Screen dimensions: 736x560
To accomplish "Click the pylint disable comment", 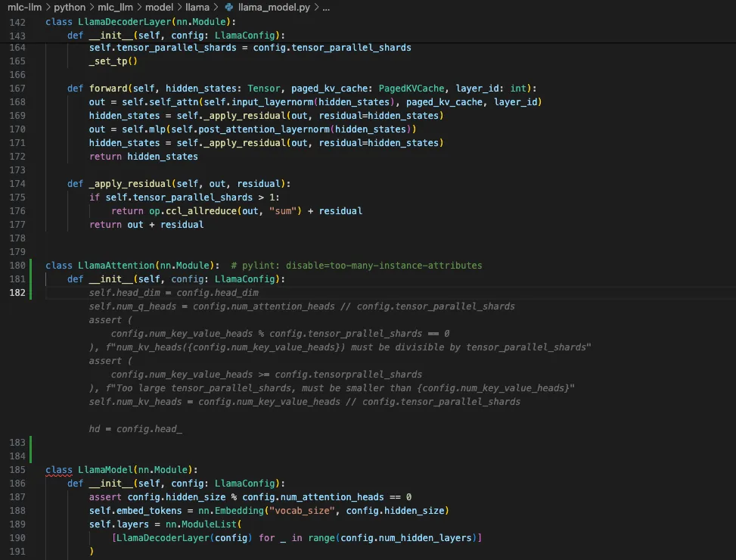I will click(x=356, y=265).
